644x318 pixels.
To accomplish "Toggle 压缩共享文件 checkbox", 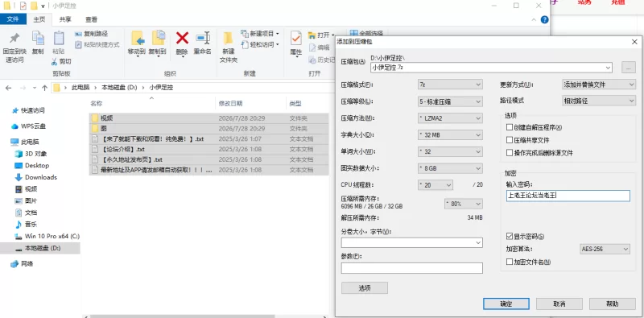I will point(510,140).
